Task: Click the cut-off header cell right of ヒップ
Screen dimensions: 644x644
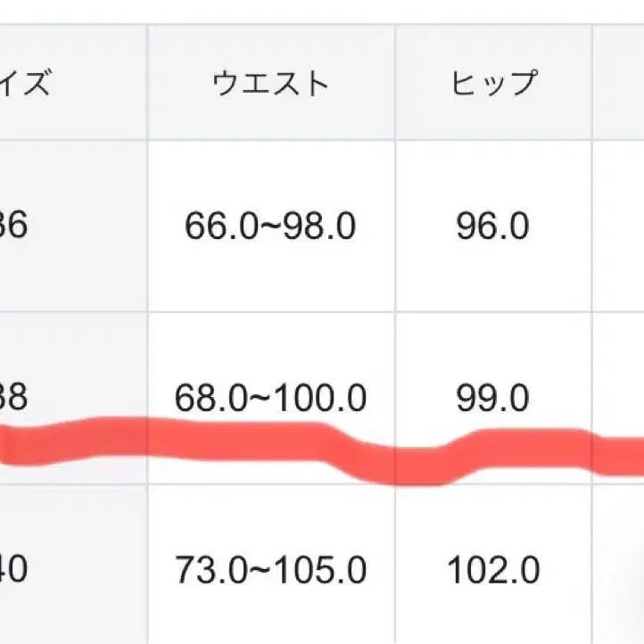Action: click(x=619, y=84)
